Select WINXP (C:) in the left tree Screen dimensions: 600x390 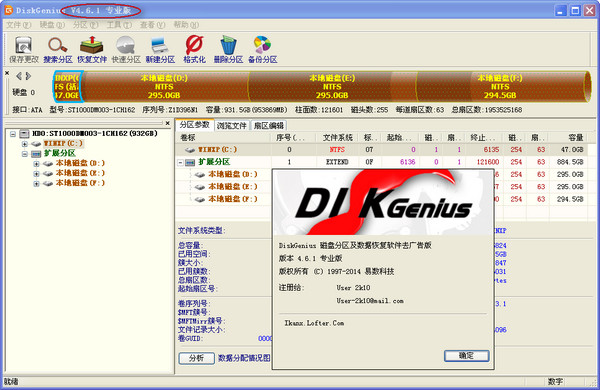pos(63,144)
